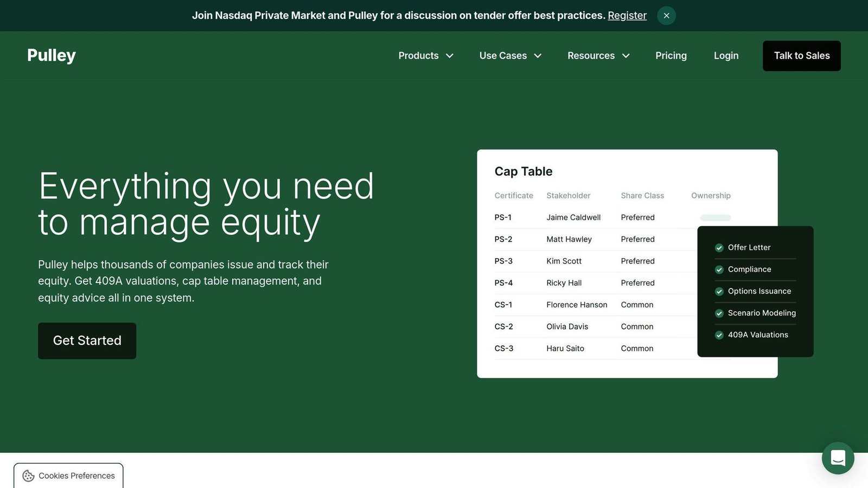Click the ownership bar for Jaime Caldwell

click(x=716, y=217)
